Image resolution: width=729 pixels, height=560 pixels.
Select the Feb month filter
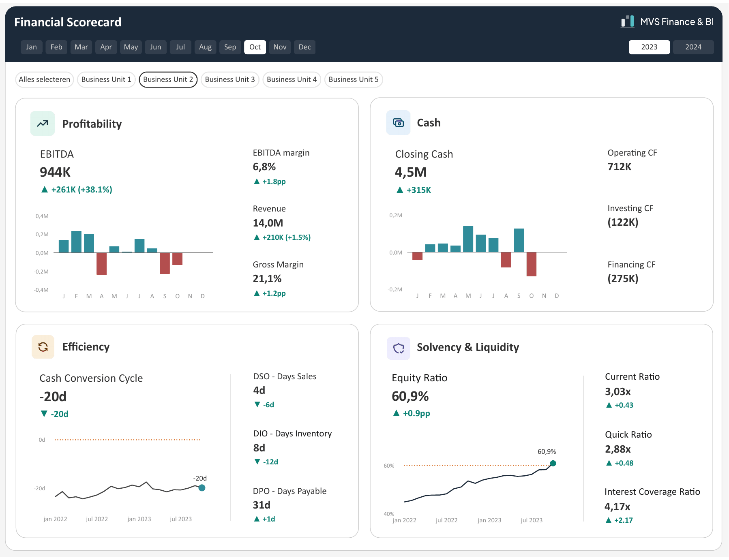(56, 47)
